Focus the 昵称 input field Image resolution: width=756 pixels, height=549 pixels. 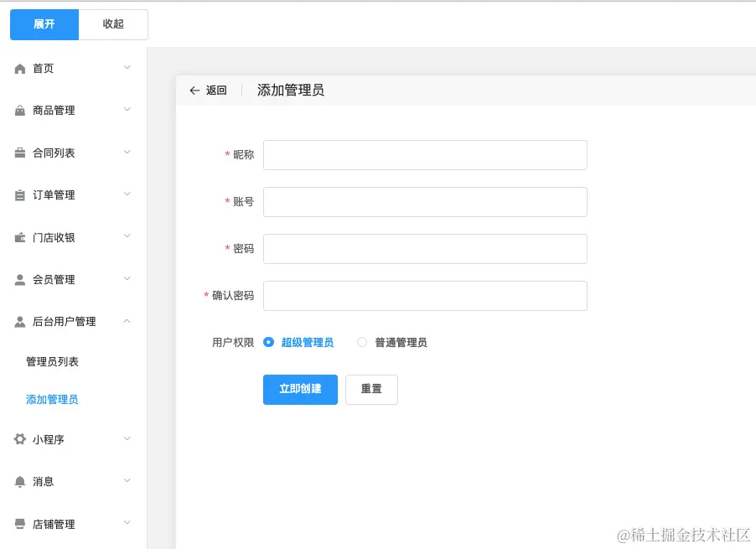pyautogui.click(x=425, y=155)
